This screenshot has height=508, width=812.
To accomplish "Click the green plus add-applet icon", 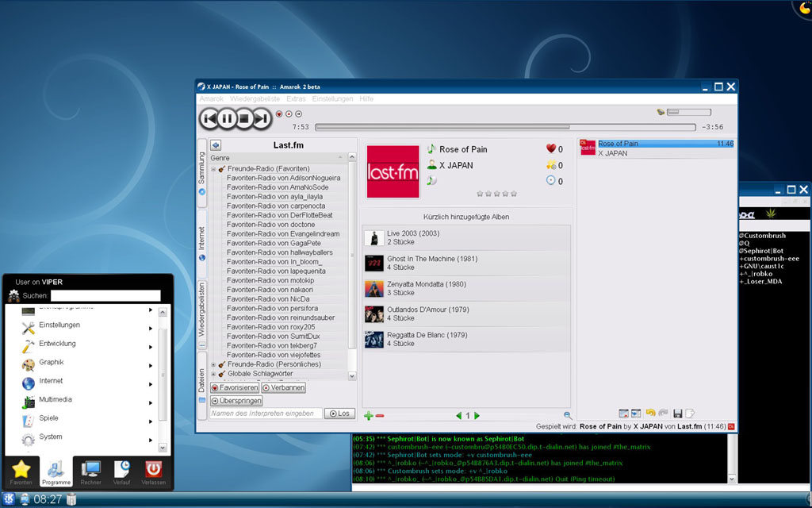I will [x=368, y=416].
